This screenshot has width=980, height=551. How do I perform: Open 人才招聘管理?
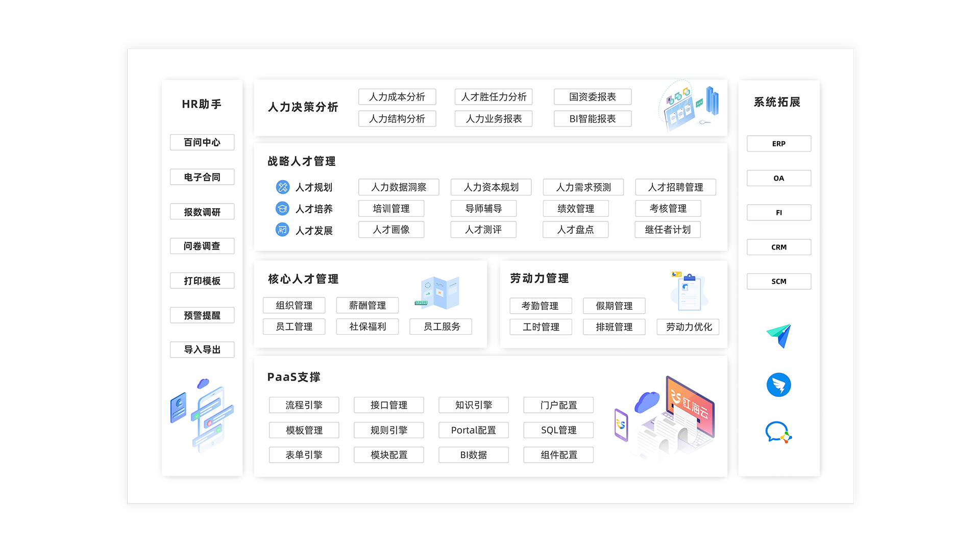675,187
